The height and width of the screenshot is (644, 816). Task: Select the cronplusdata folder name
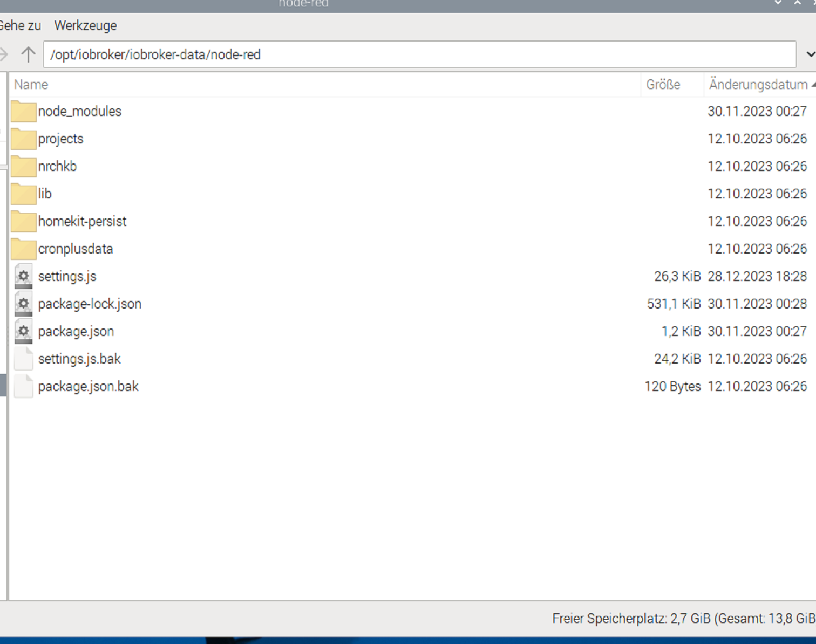click(x=75, y=249)
